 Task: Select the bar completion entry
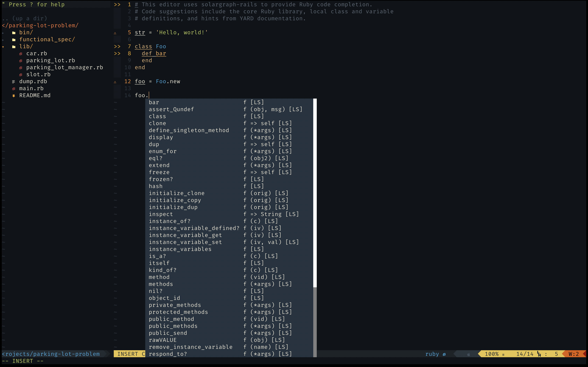[154, 102]
